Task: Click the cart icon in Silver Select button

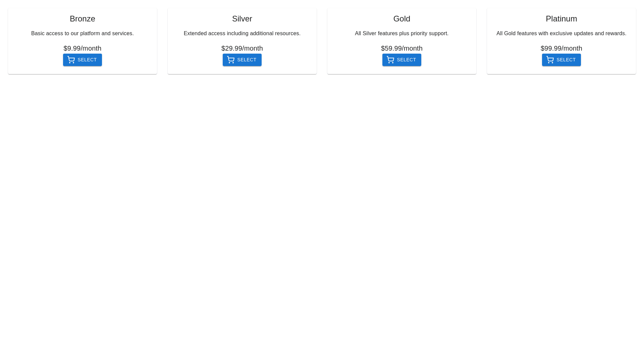Action: [231, 60]
